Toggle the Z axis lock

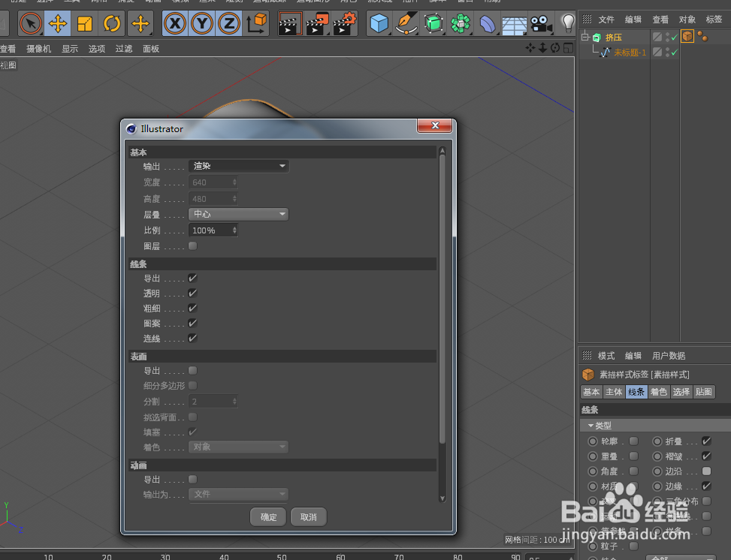229,23
